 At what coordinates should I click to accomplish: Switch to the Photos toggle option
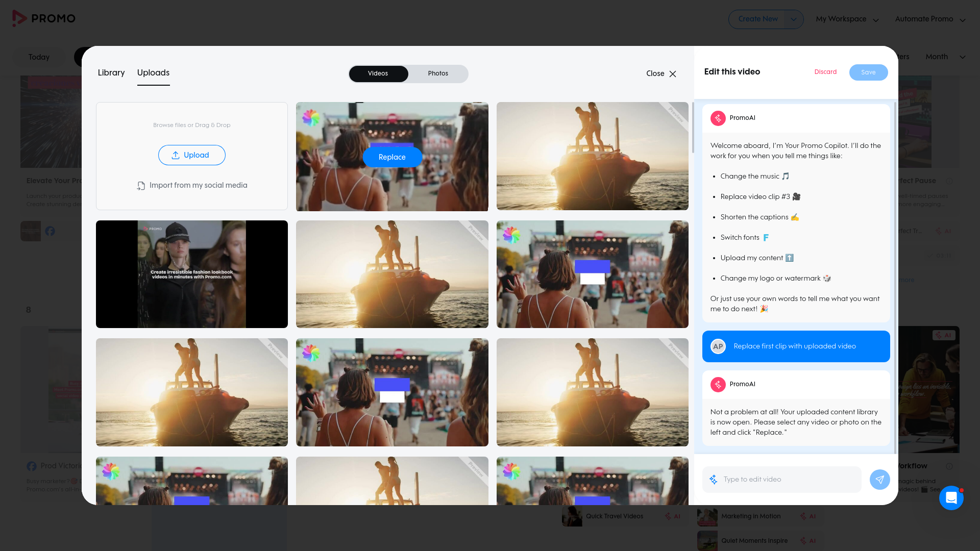click(438, 74)
